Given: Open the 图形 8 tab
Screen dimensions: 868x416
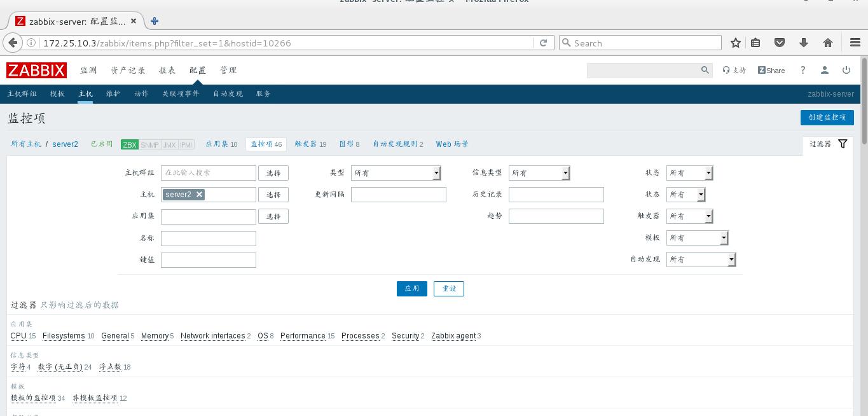Looking at the screenshot, I should pos(349,144).
